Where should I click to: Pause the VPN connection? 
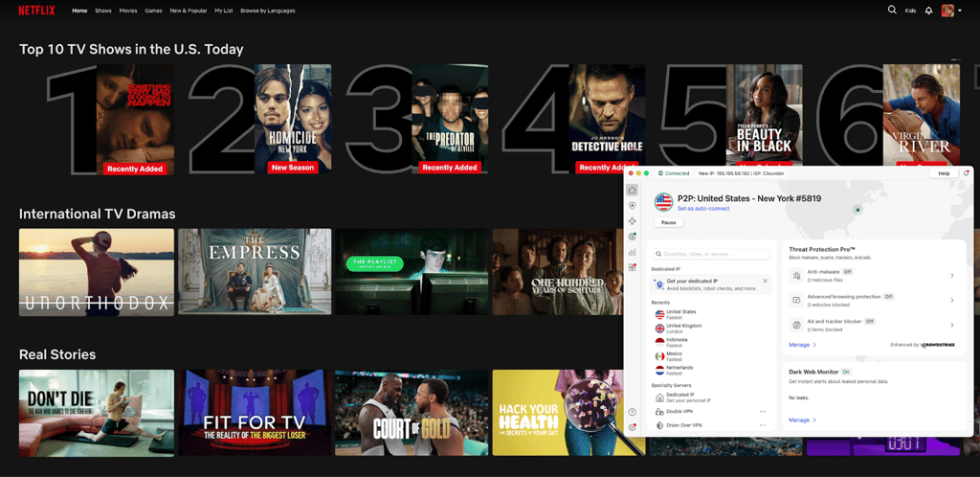coord(669,222)
